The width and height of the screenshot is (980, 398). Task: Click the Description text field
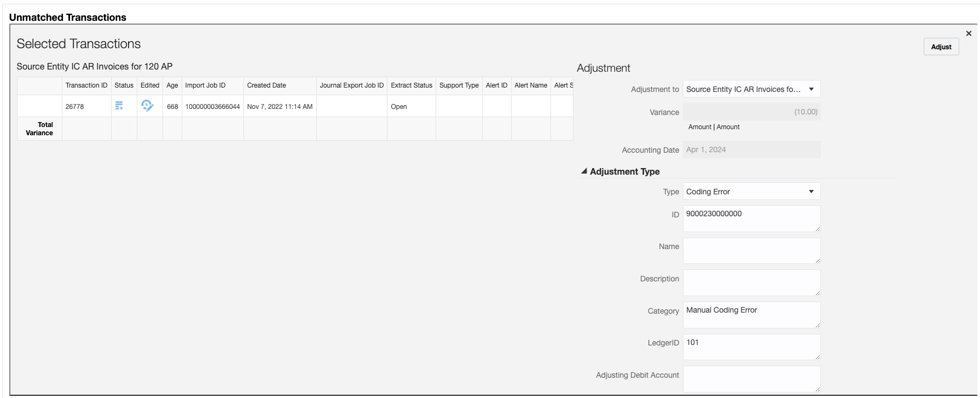click(x=751, y=282)
